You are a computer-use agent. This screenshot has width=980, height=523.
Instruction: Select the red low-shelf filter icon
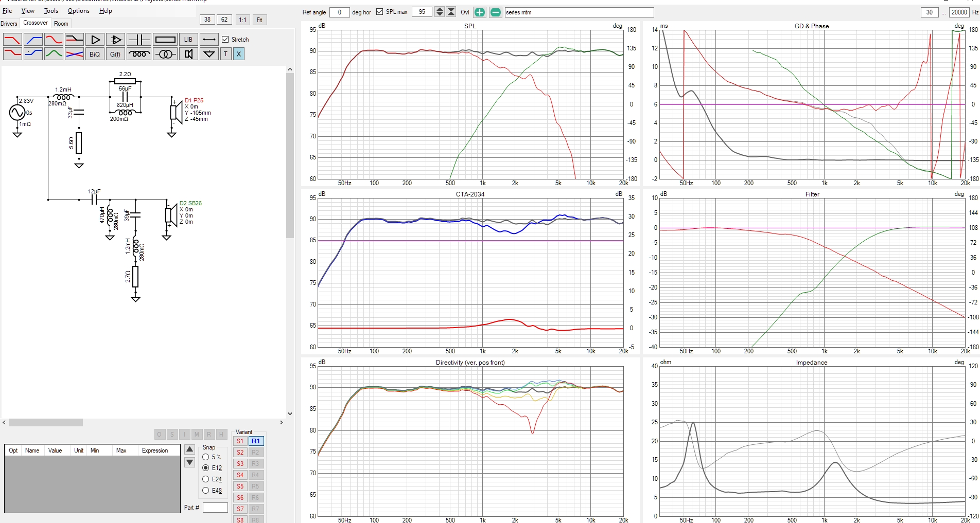tap(12, 53)
